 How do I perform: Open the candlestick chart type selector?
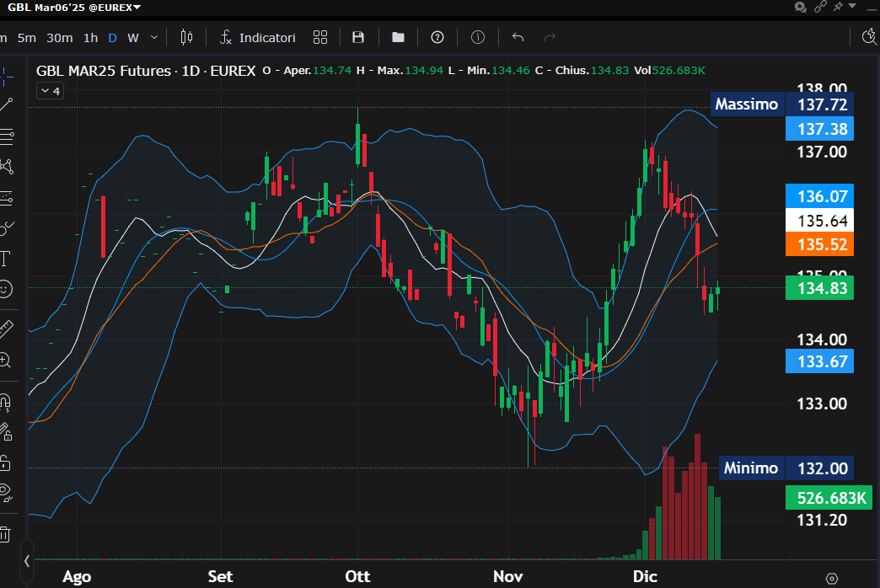(x=186, y=37)
